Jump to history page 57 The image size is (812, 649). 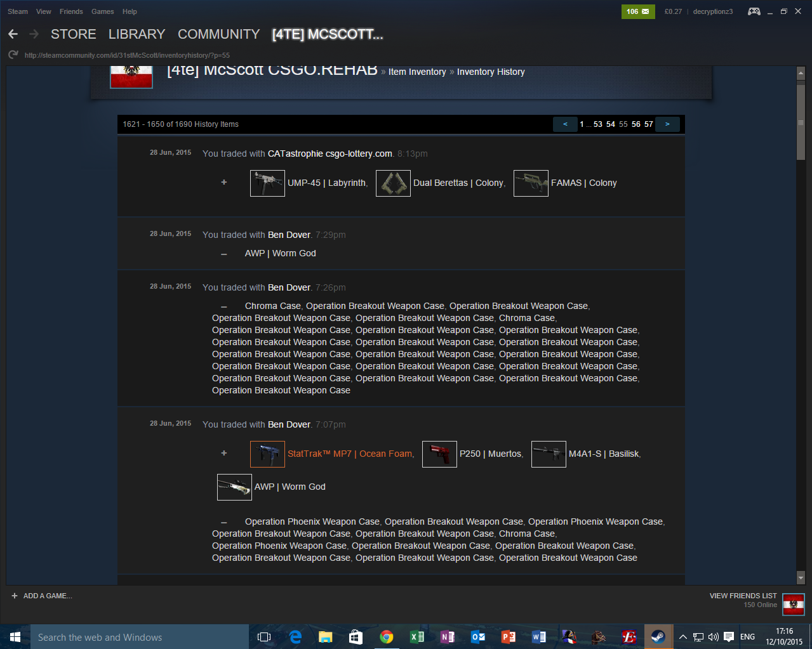pos(648,124)
